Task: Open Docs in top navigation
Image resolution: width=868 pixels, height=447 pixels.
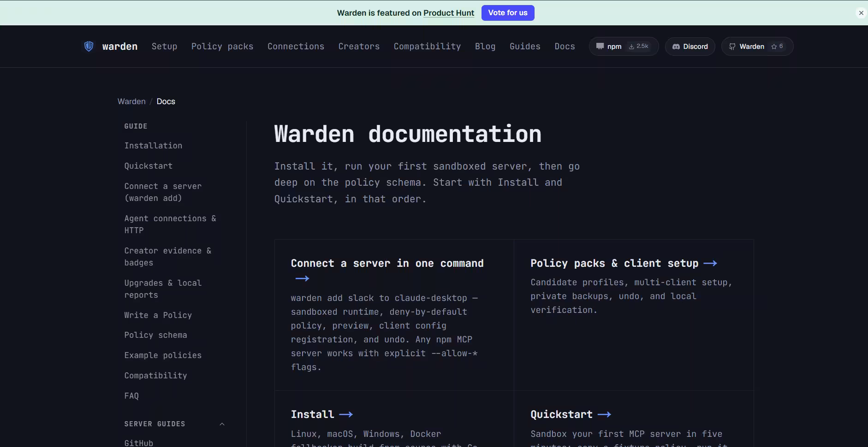Action: [x=565, y=47]
